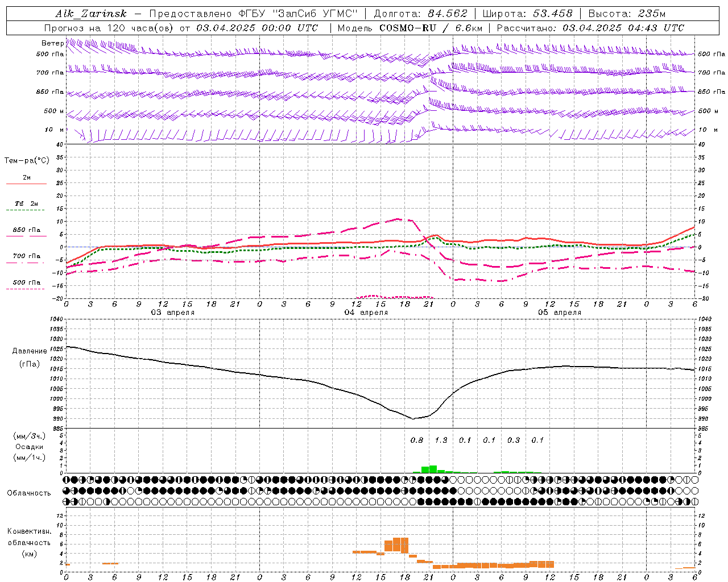Click the tallest green precipitation bar

[x=433, y=469]
